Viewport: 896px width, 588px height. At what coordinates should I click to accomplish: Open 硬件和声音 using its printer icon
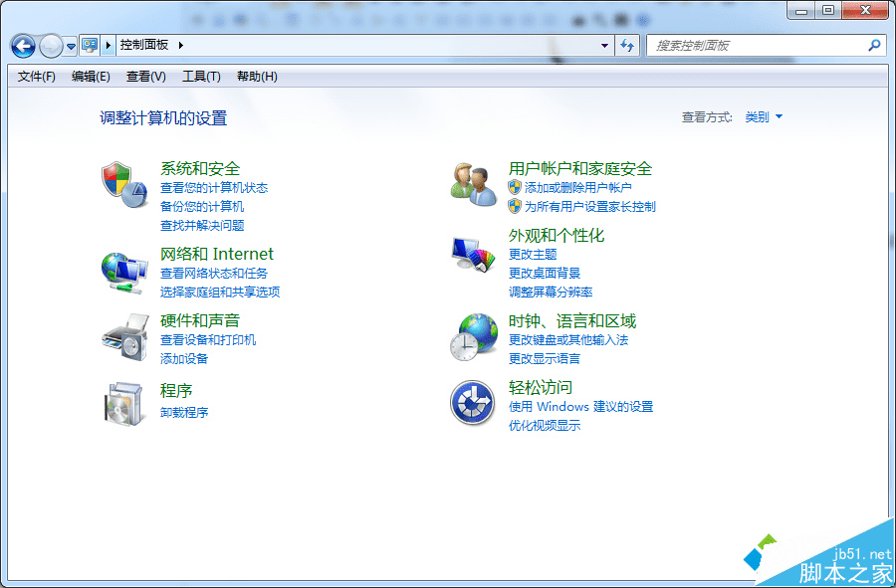[x=124, y=336]
